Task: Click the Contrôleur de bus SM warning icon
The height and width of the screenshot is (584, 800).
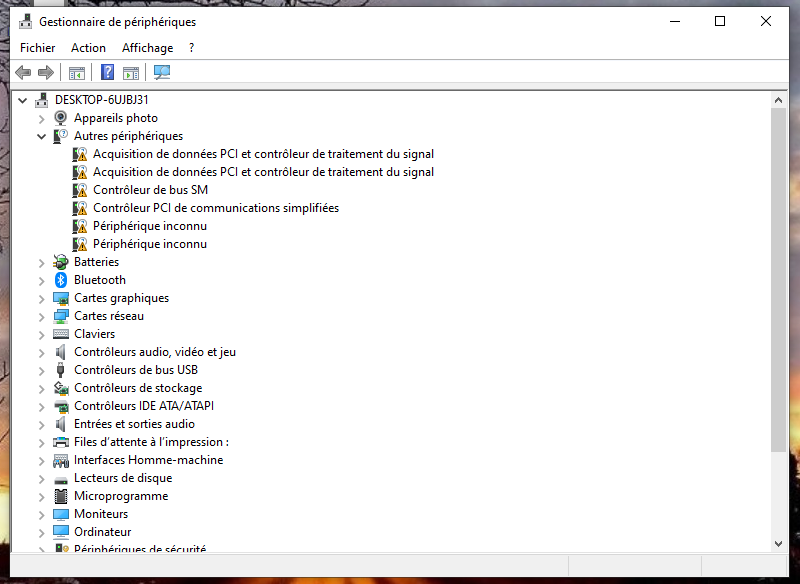Action: pyautogui.click(x=80, y=190)
